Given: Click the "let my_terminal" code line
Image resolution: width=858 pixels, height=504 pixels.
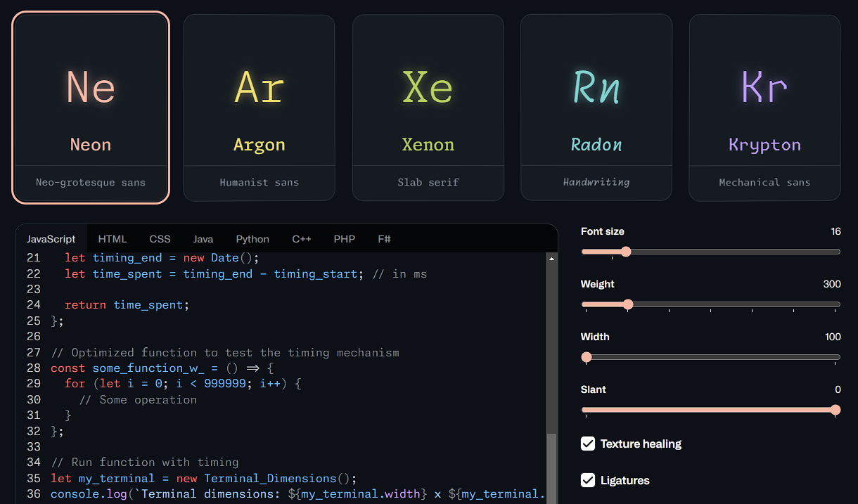Looking at the screenshot, I should (x=204, y=479).
